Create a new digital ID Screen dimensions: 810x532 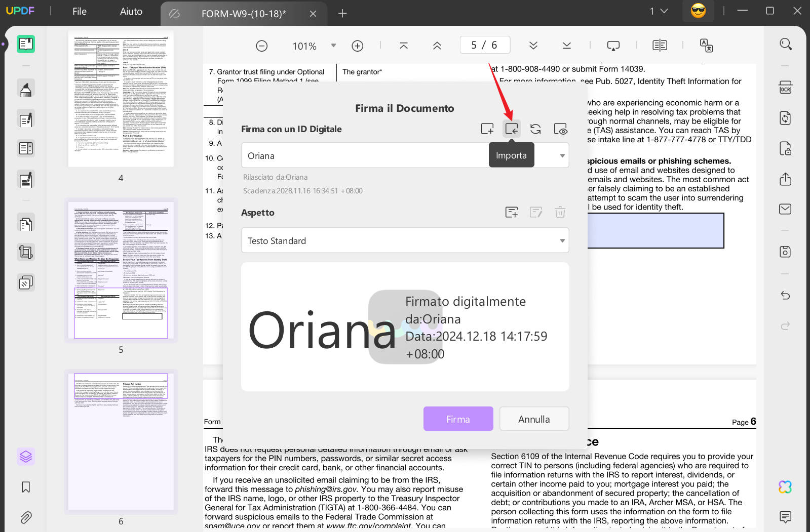pyautogui.click(x=487, y=129)
